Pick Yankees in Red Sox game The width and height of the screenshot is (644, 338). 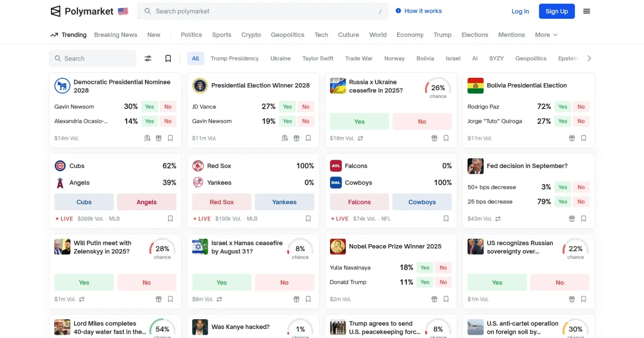click(x=284, y=202)
